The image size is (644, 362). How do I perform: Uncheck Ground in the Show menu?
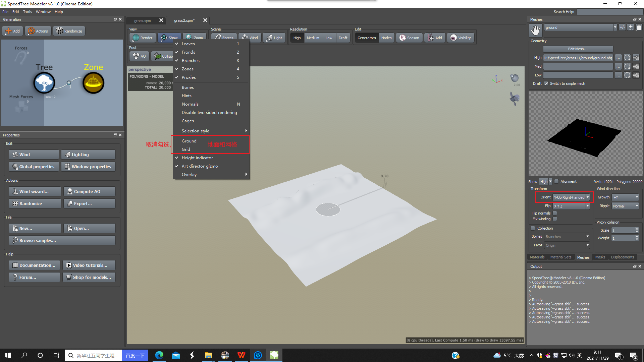tap(189, 141)
